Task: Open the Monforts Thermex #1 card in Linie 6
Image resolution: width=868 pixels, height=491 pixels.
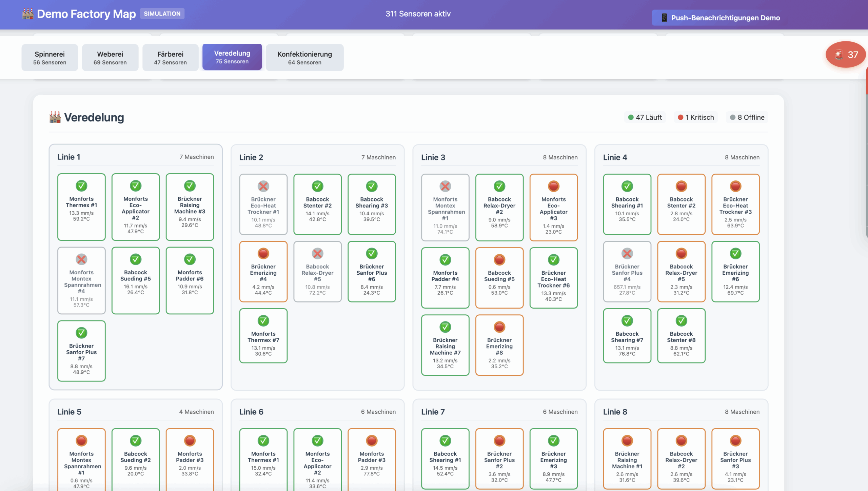Action: point(263,459)
